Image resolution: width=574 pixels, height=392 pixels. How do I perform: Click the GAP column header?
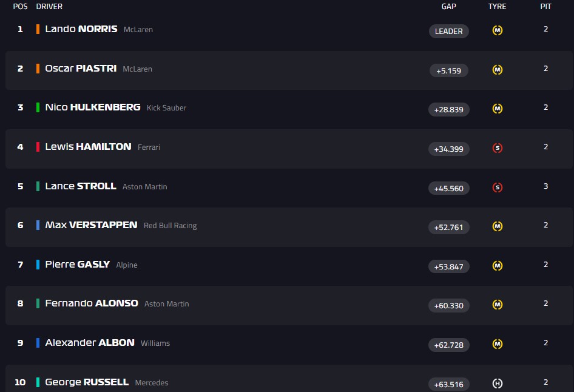click(x=448, y=7)
